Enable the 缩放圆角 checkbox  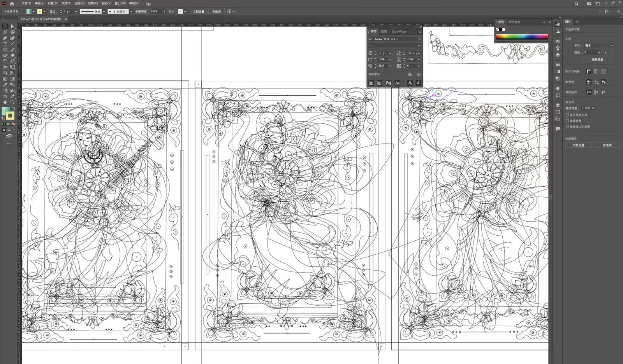[x=567, y=121]
